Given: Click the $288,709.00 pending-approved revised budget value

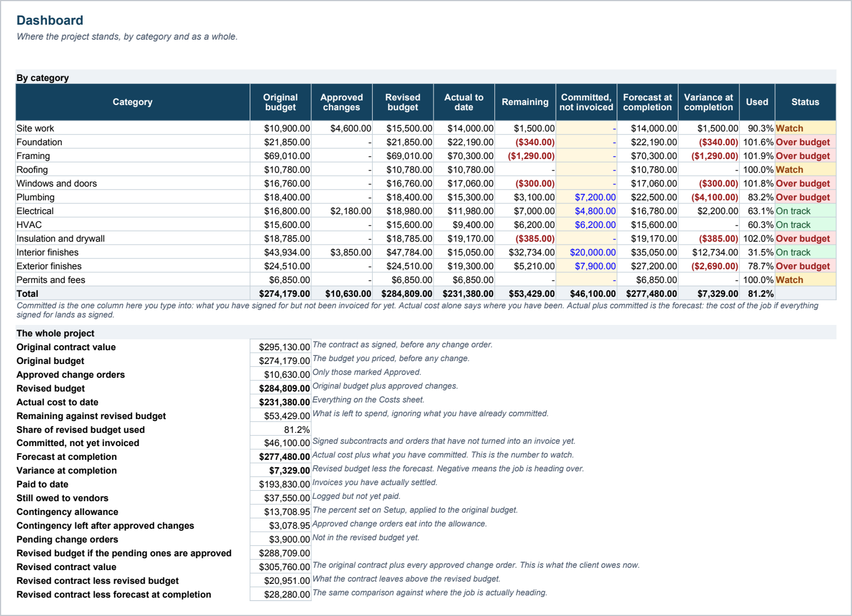Looking at the screenshot, I should (x=281, y=553).
